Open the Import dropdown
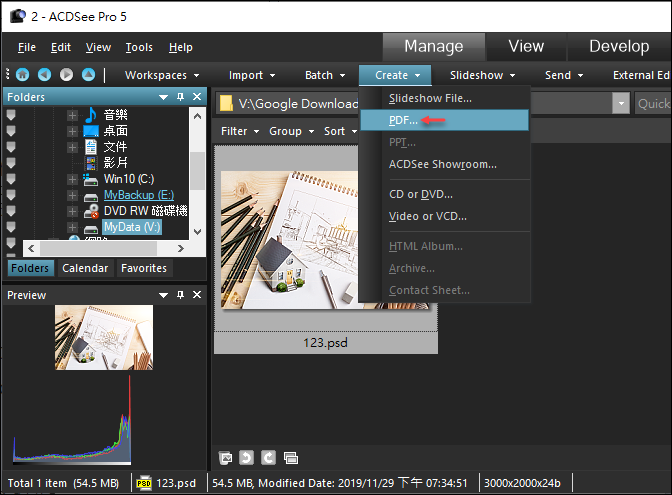This screenshot has height=495, width=672. coord(252,75)
